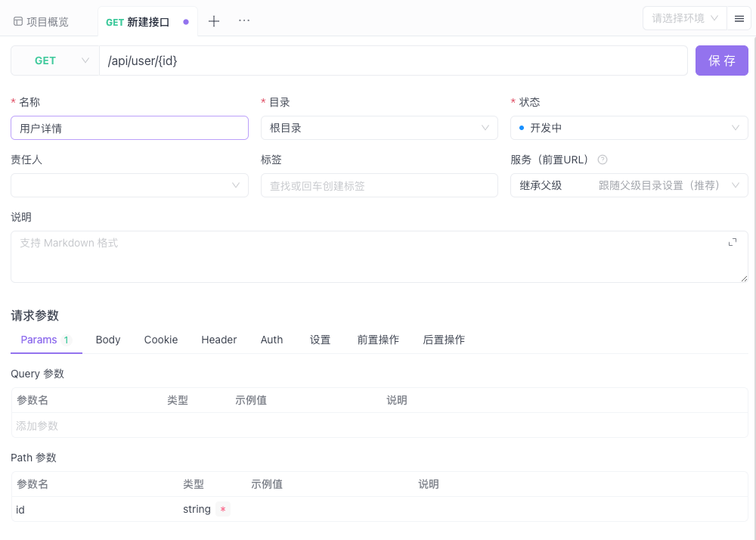The width and height of the screenshot is (756, 540).
Task: Click the required asterisk beside string type
Action: point(223,511)
